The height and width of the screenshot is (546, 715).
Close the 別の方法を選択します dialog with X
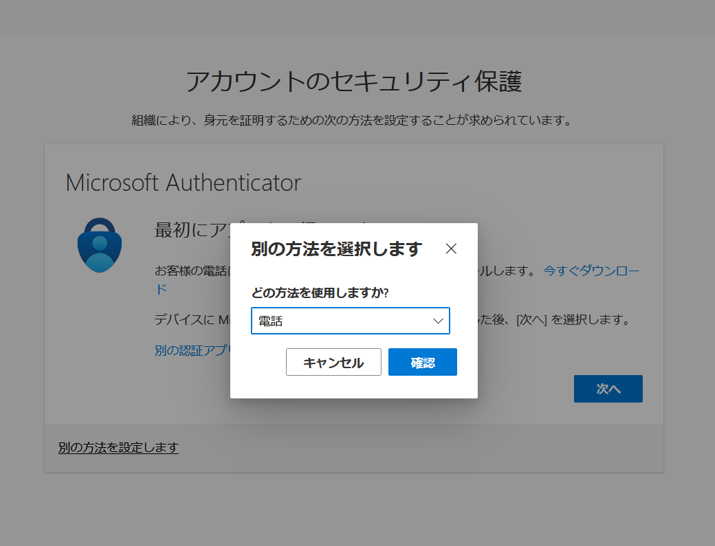pos(451,249)
